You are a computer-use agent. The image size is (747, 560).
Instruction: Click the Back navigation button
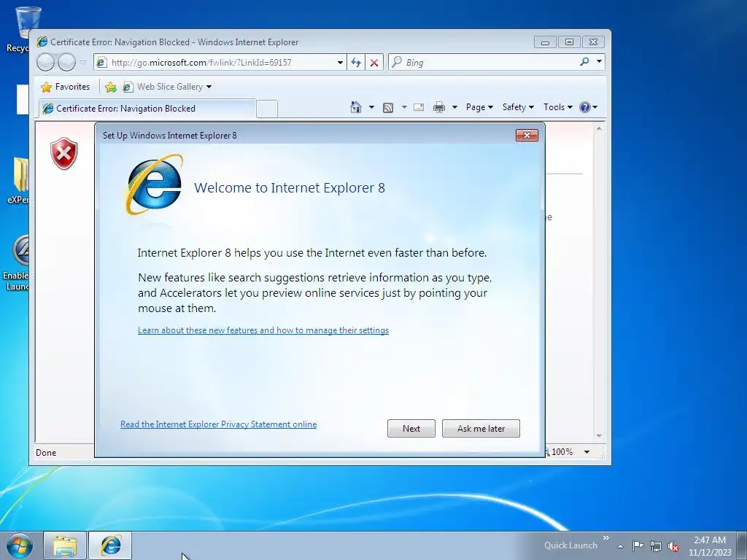click(x=46, y=63)
